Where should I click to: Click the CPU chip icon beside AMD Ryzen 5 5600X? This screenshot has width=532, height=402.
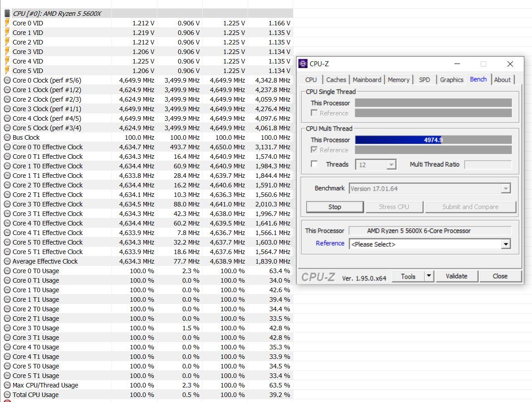[7, 14]
